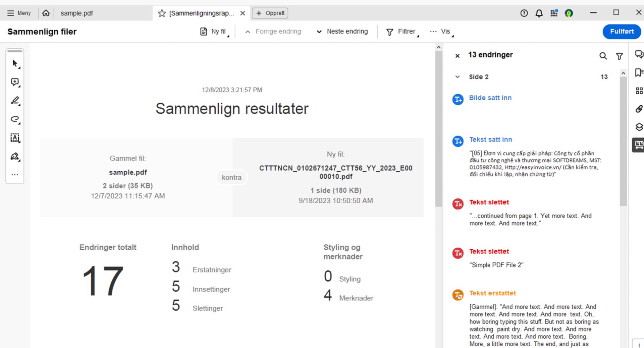644x348 pixels.
Task: Go to Neste endring
Action: [342, 32]
